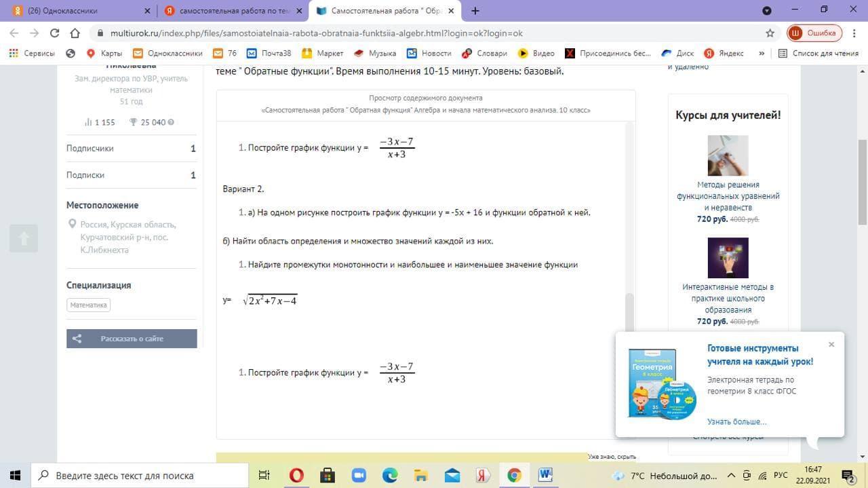Open Microsoft Edge from the taskbar
The width and height of the screenshot is (868, 488).
coord(389,475)
